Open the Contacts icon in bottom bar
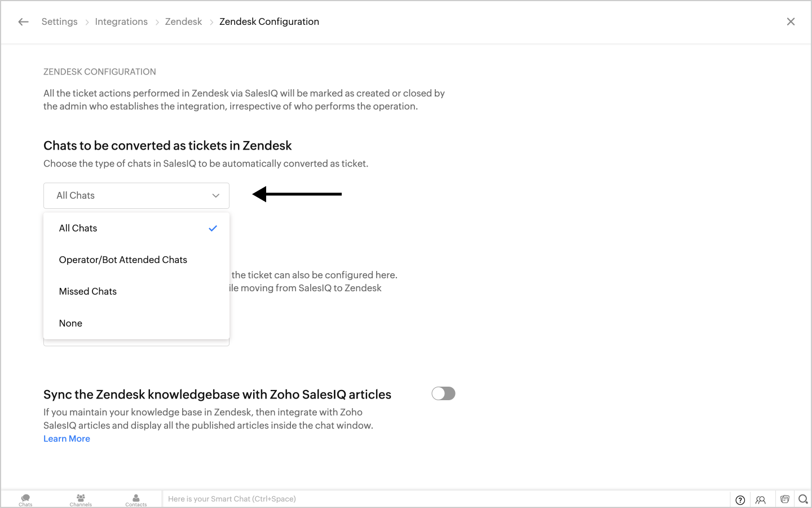This screenshot has width=812, height=508. pos(136,499)
